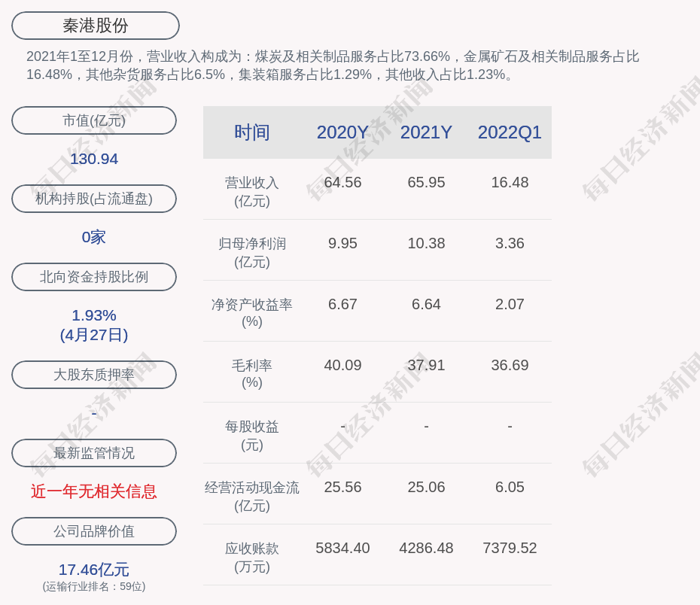Click the net profit value 9.95
Screen dimensions: 700x605
(x=342, y=244)
